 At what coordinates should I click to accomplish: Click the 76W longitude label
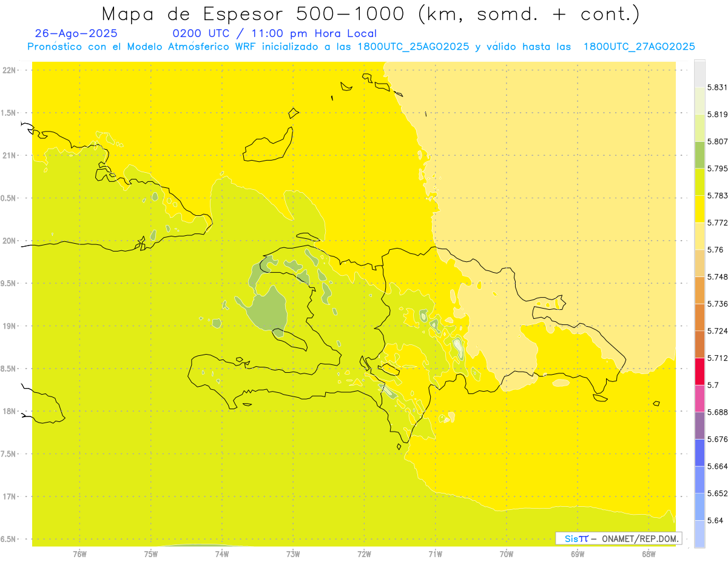[79, 554]
